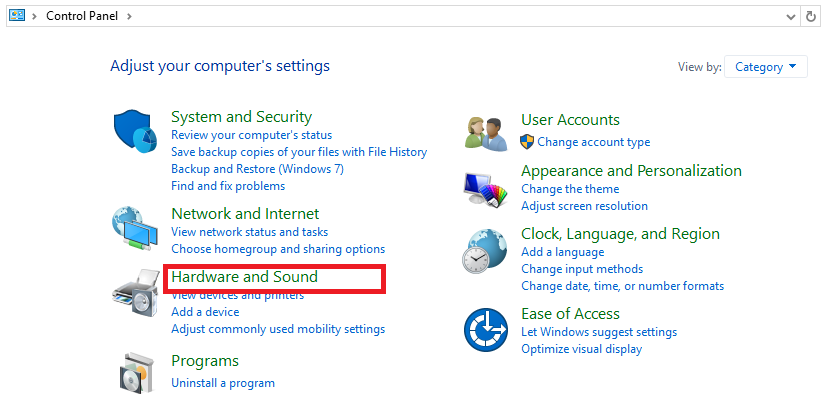
Task: Expand the address bar history dropdown arrow
Action: [x=790, y=16]
